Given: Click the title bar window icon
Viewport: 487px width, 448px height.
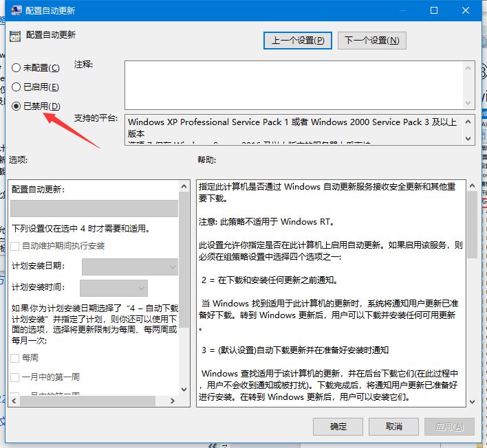Looking at the screenshot, I should (x=14, y=11).
